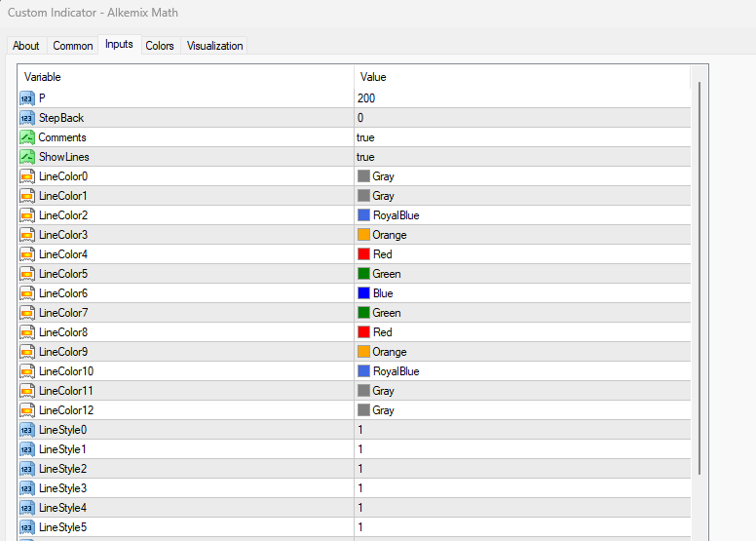The width and height of the screenshot is (756, 541).
Task: Click the ShowLines boolean type icon
Action: pyautogui.click(x=27, y=157)
